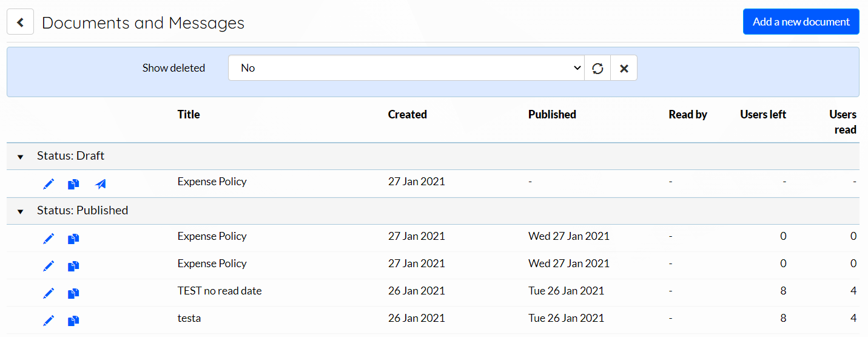Select the TEST no read date title
Image resolution: width=868 pixels, height=337 pixels.
pos(220,290)
